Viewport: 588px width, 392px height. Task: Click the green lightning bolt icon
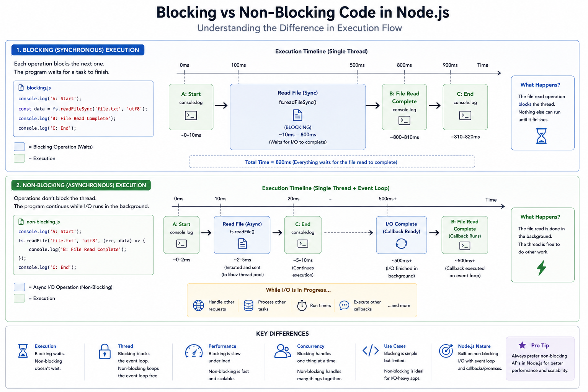(x=541, y=268)
